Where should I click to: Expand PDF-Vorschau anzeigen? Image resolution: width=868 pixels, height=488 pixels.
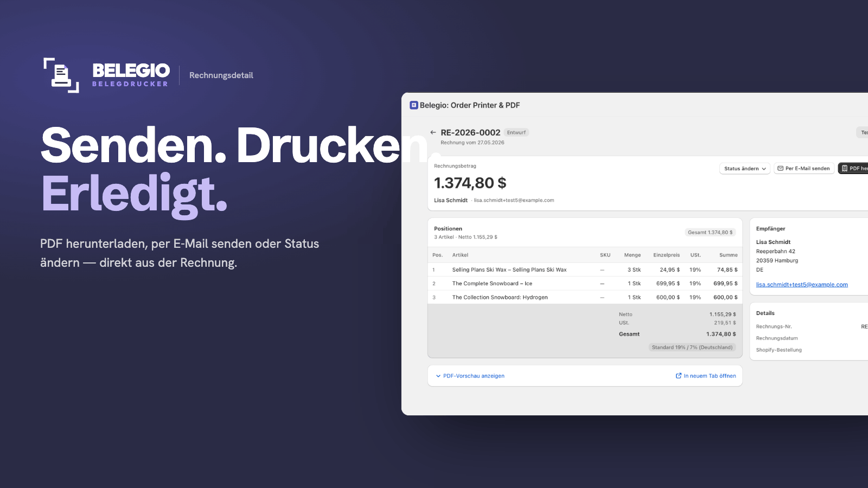pyautogui.click(x=470, y=376)
